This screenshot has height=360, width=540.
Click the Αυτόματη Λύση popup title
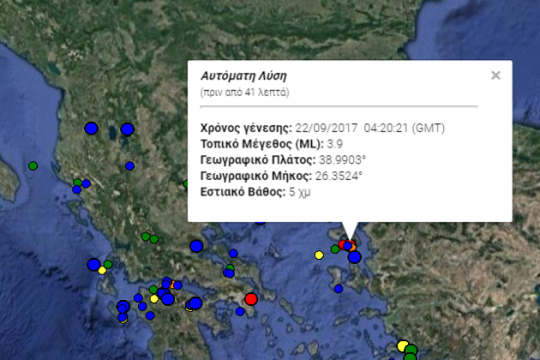pos(243,76)
